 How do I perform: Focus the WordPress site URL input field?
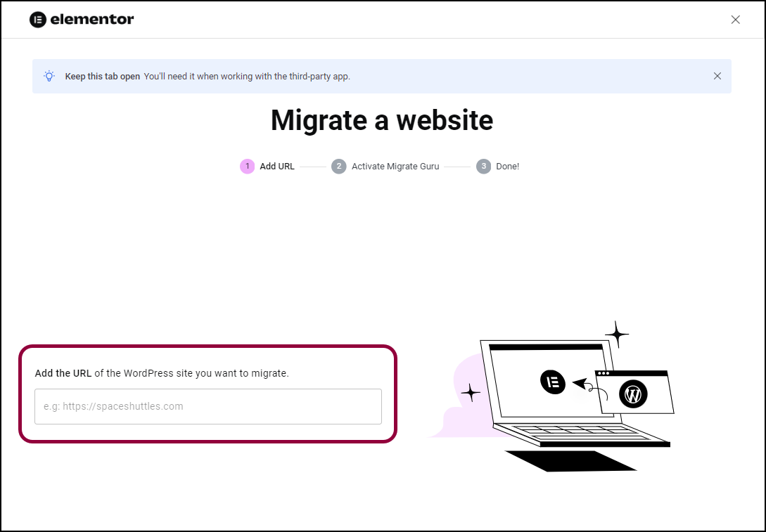tap(208, 406)
